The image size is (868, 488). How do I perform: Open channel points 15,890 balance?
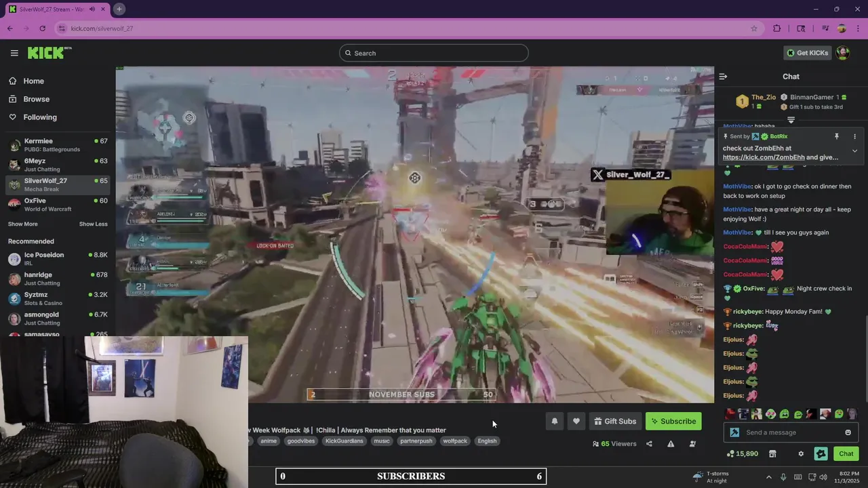coord(742,453)
